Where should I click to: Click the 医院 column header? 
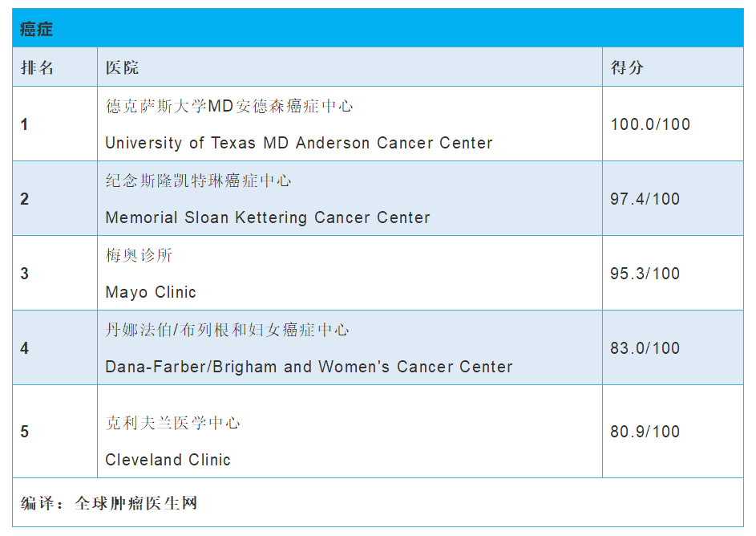coord(122,68)
